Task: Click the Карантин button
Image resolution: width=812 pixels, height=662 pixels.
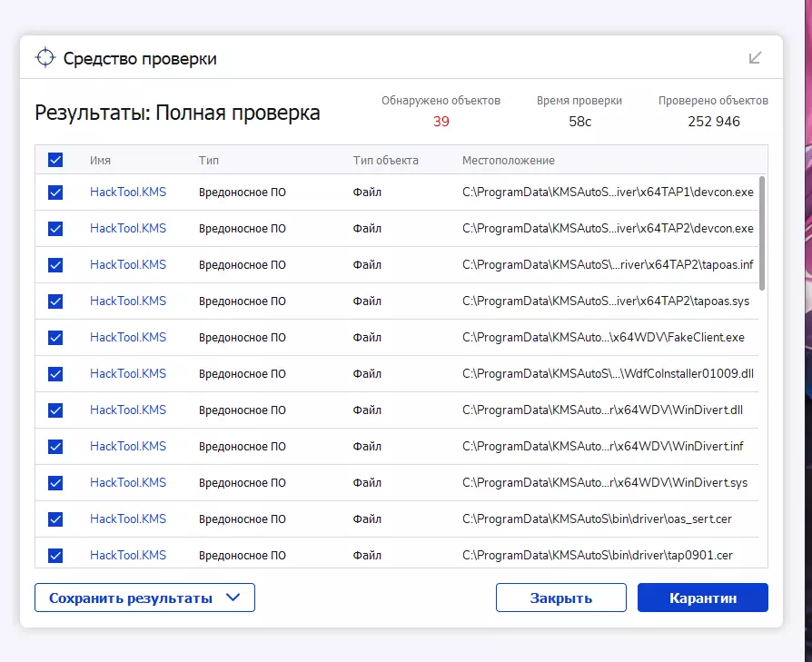Action: pyautogui.click(x=703, y=598)
